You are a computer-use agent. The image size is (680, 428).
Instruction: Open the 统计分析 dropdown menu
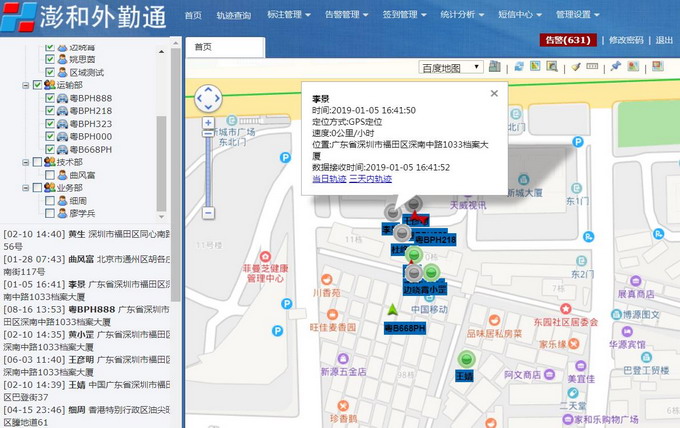[x=462, y=15]
